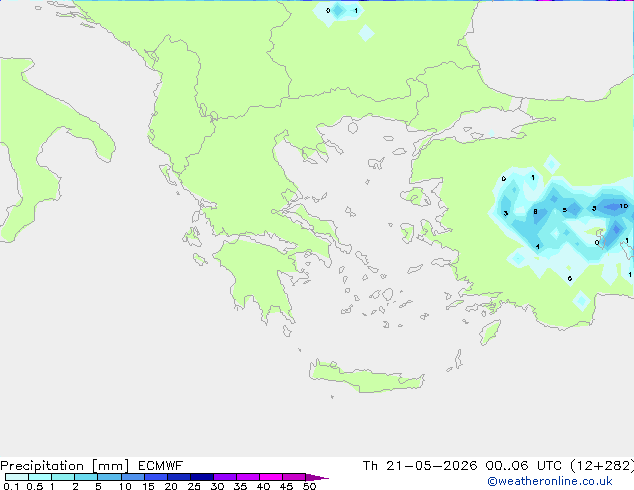Click the '8' precipitation value on the map
Viewport: 634px width, 490px height.
[535, 211]
